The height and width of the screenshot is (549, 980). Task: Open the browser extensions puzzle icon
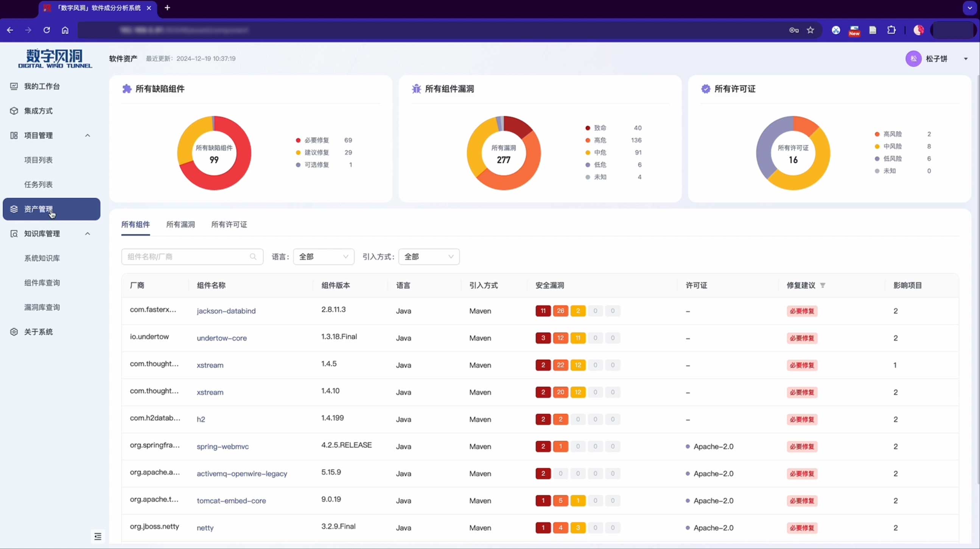[x=891, y=30]
